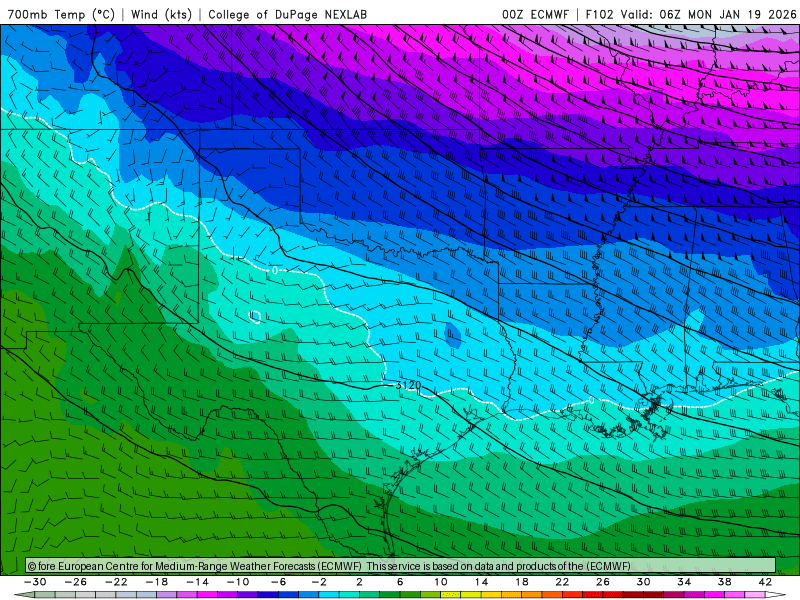Click the '−22' color scale label

(x=116, y=582)
